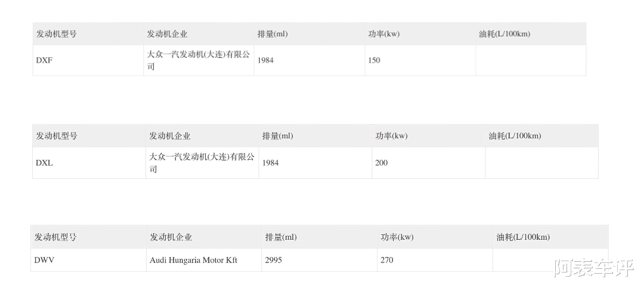Click 发动机企业 header above Audi Hungaria
This screenshot has width=644, height=291.
click(x=171, y=237)
